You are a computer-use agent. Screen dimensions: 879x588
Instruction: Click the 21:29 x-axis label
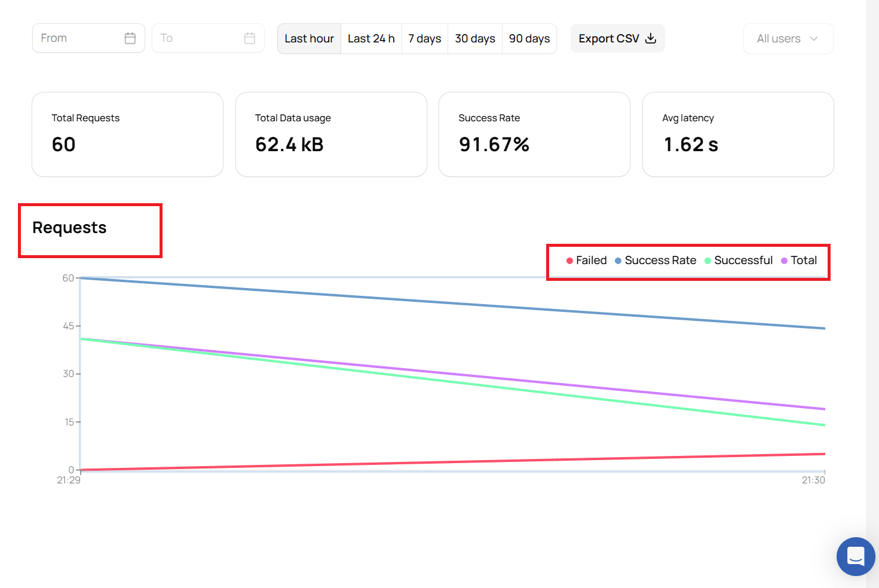[x=69, y=480]
